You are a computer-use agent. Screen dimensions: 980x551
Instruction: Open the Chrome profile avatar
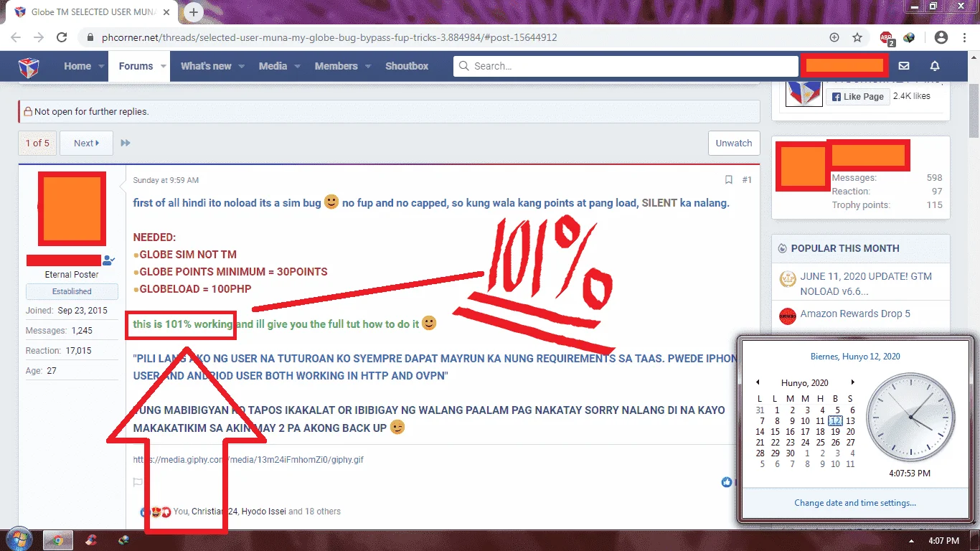[941, 37]
